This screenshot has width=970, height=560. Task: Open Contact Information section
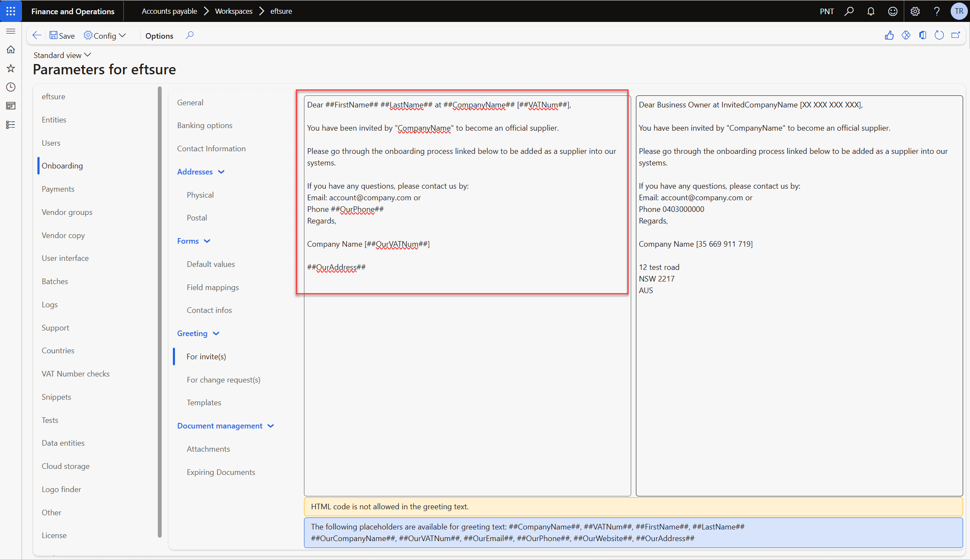click(x=212, y=149)
